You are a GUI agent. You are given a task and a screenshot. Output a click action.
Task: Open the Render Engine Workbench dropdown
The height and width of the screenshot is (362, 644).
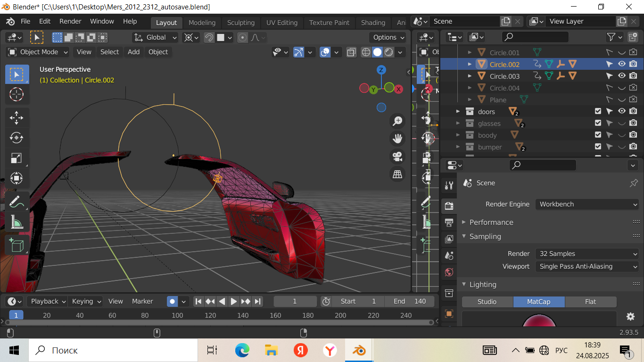click(x=587, y=204)
